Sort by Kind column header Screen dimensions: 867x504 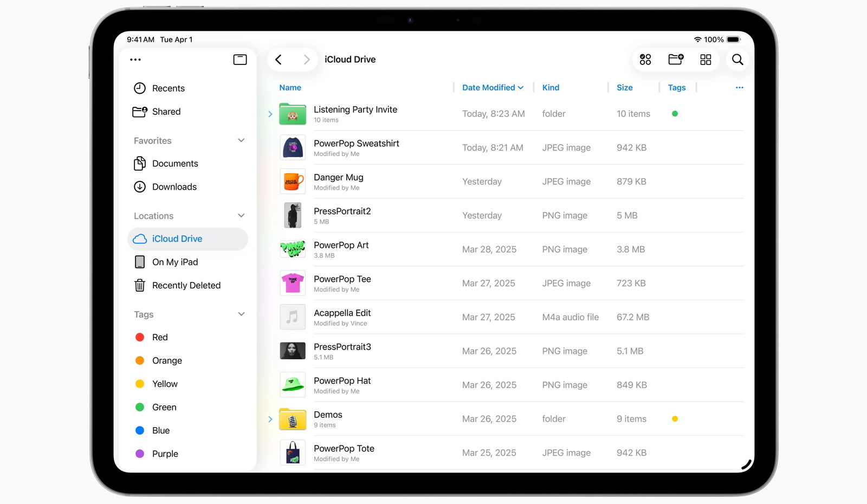click(x=551, y=88)
